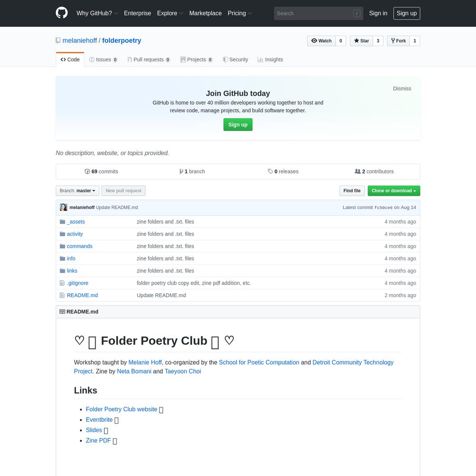Click the commands folder icon

tap(62, 246)
